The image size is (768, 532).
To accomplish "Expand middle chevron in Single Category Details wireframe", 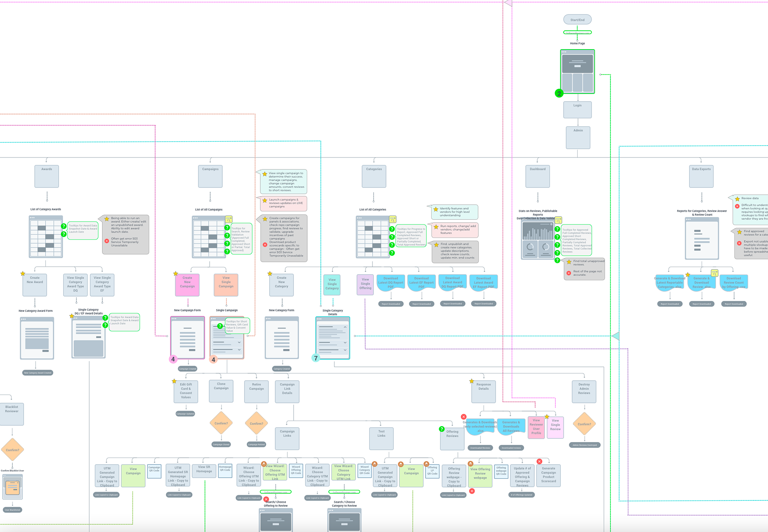I will (345, 343).
